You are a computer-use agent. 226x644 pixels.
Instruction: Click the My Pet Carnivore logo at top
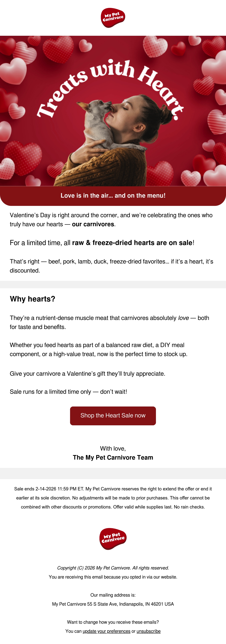pyautogui.click(x=113, y=18)
